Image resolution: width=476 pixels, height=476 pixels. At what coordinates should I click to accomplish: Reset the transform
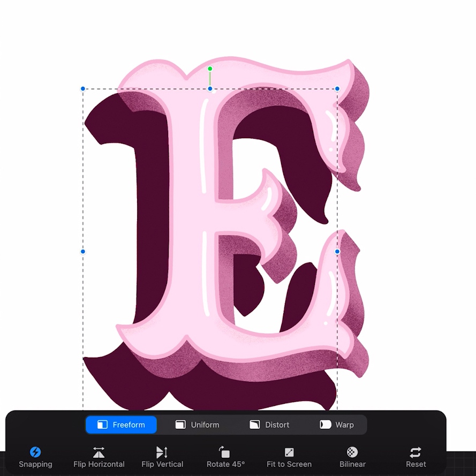point(416,457)
